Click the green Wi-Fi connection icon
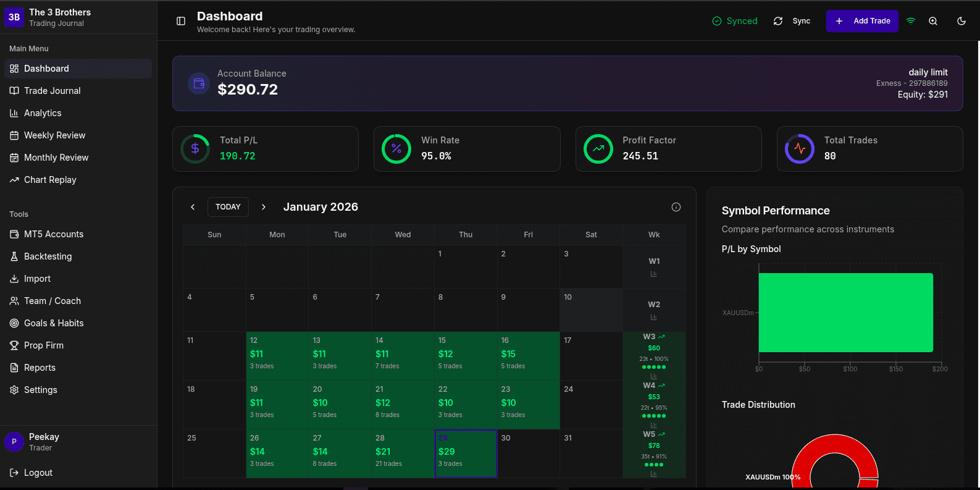 click(x=911, y=21)
